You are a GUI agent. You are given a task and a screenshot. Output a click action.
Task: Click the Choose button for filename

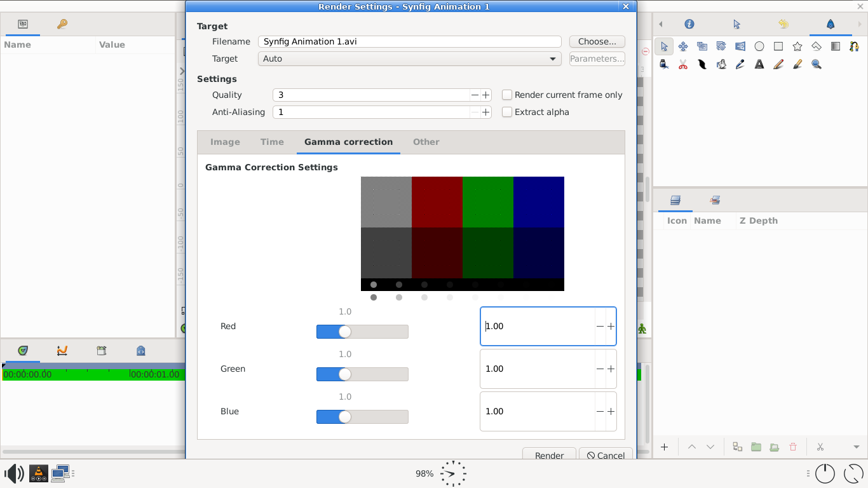point(596,41)
